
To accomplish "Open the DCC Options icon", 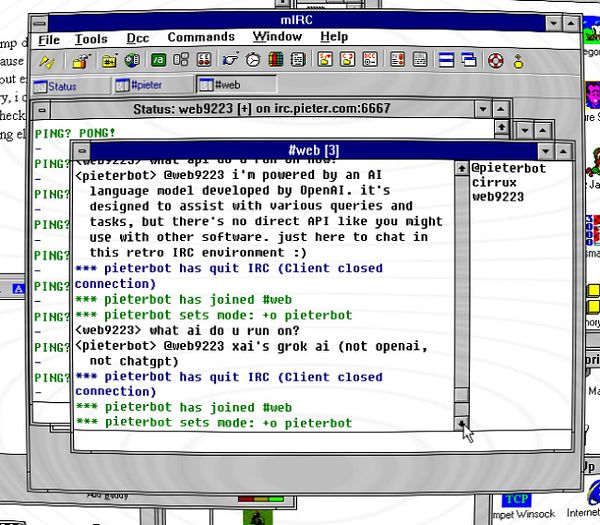I will pyautogui.click(x=370, y=59).
